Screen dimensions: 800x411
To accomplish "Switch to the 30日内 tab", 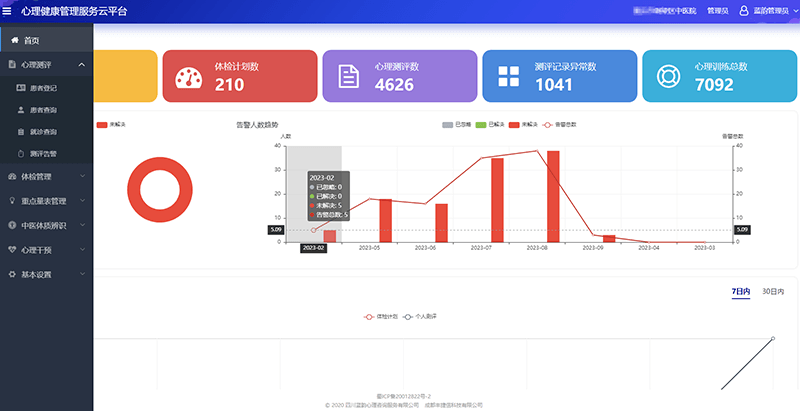I will click(773, 291).
